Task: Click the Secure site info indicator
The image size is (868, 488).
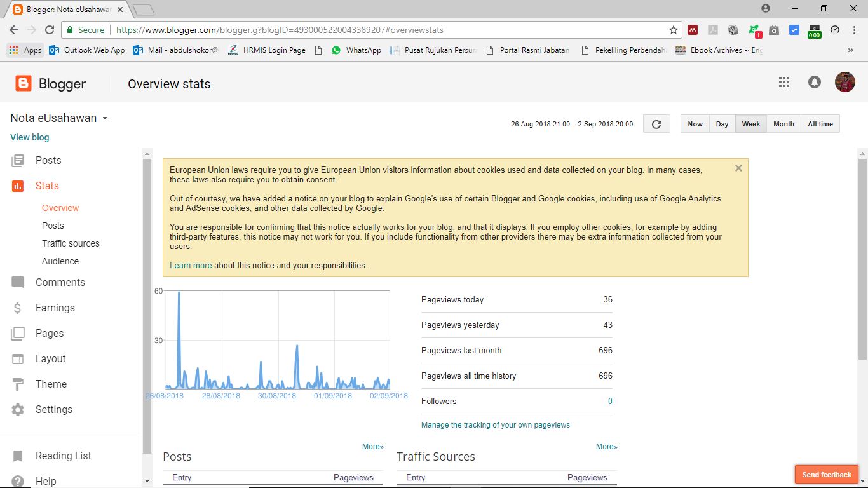Action: [85, 30]
